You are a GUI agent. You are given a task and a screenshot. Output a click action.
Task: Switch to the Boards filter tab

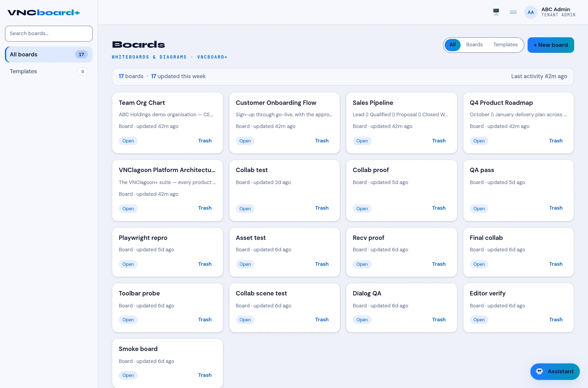point(474,45)
